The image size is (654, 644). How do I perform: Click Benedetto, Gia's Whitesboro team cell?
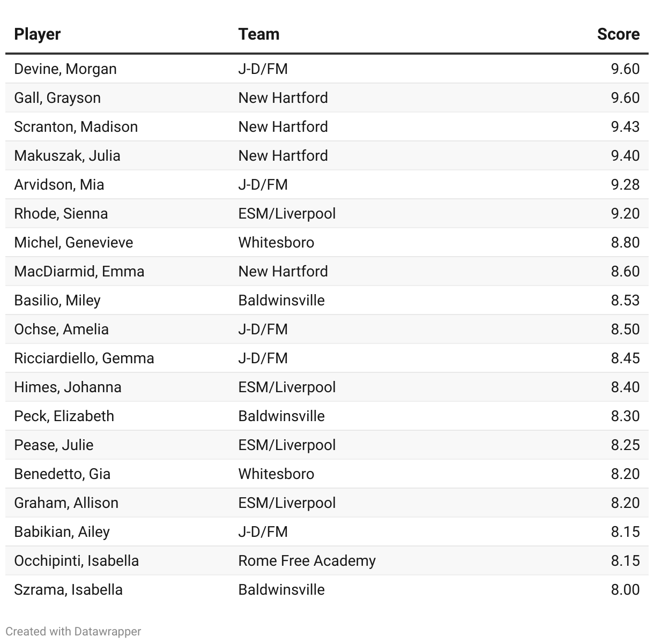point(276,474)
